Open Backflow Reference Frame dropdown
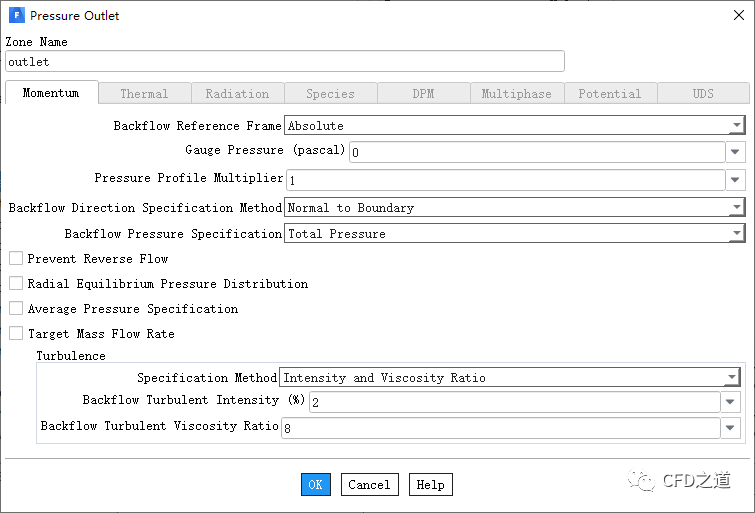755x513 pixels. click(736, 126)
